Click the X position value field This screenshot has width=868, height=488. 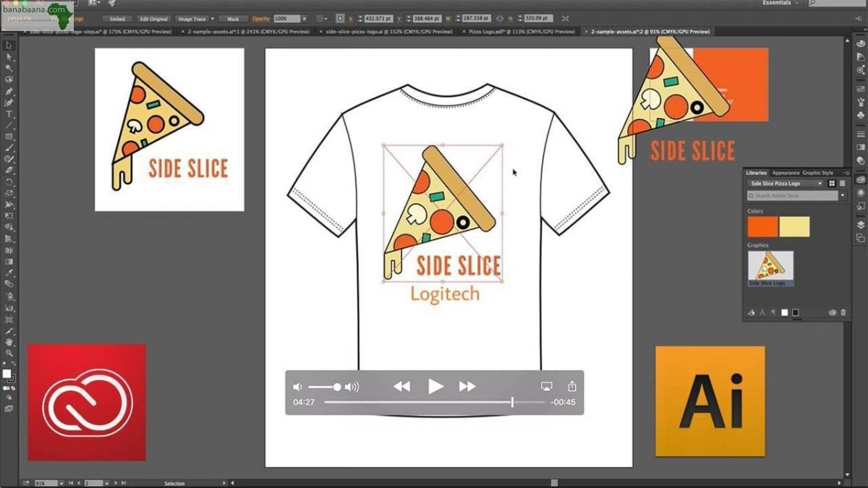coord(379,18)
